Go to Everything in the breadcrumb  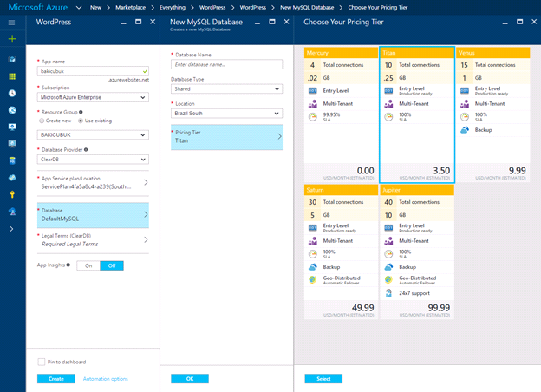tap(173, 8)
